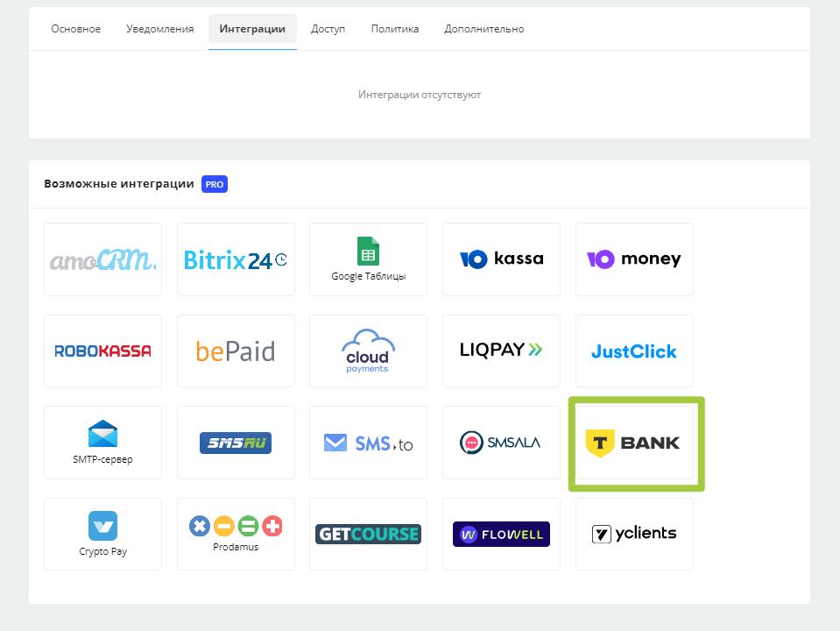Select the Prodamus integration tile
This screenshot has height=631, width=840.
(236, 534)
